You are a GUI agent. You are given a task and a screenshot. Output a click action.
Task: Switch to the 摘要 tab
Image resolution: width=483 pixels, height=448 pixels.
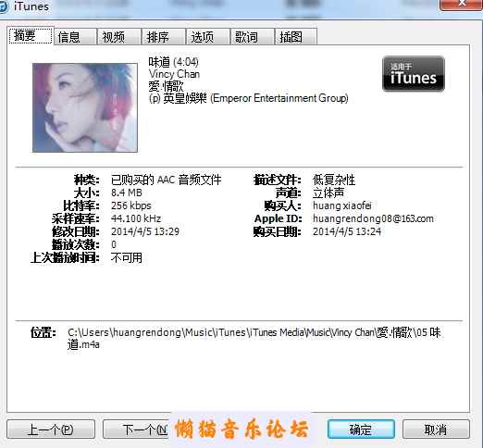click(x=31, y=36)
